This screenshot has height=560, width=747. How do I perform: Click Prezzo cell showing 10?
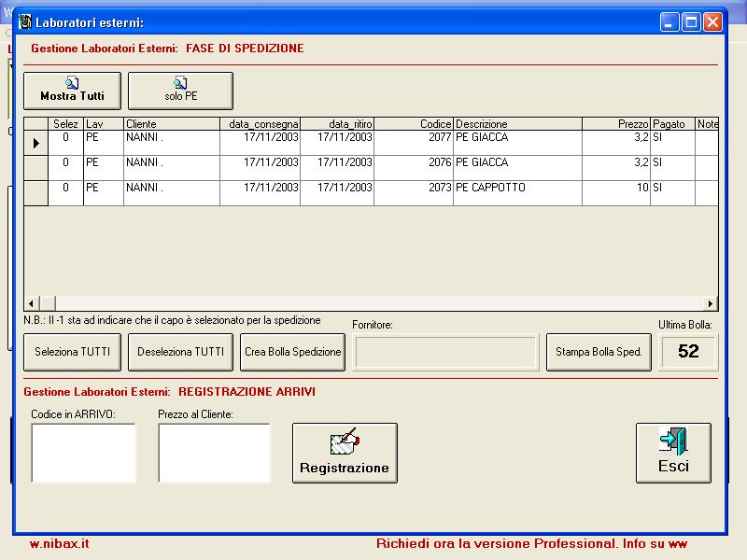(x=616, y=193)
